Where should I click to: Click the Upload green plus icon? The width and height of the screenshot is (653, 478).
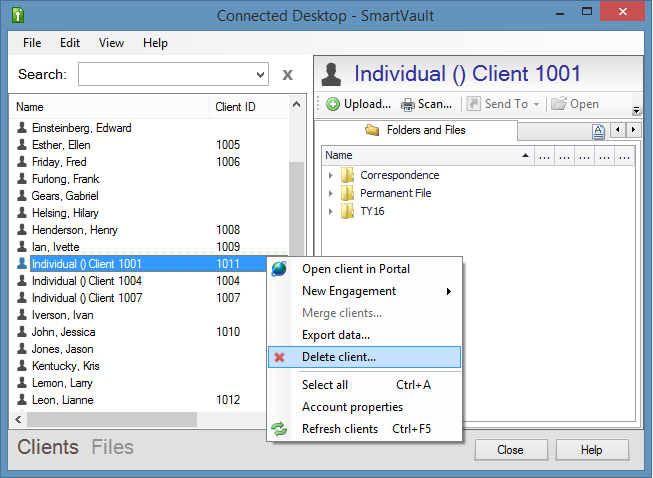pyautogui.click(x=332, y=104)
